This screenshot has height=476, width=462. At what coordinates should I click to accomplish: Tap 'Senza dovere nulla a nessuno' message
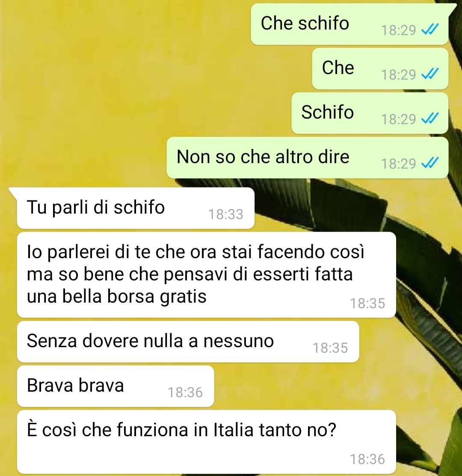tap(188, 342)
